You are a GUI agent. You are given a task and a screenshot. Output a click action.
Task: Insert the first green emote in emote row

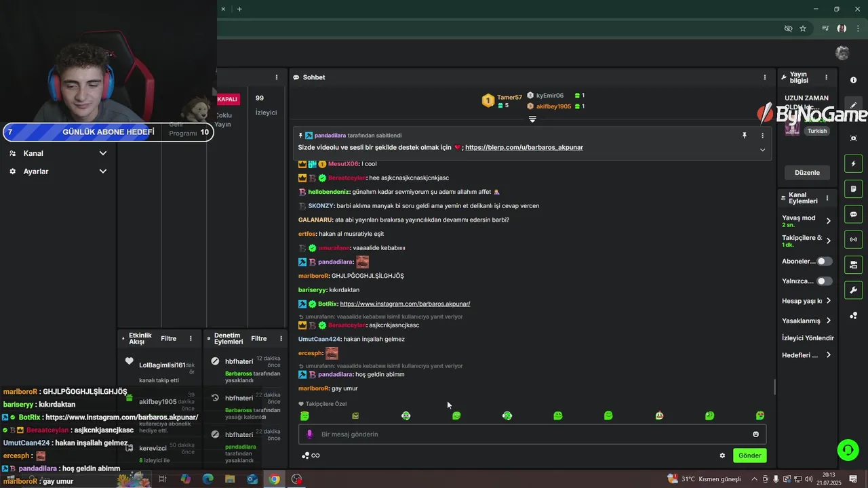click(x=304, y=415)
